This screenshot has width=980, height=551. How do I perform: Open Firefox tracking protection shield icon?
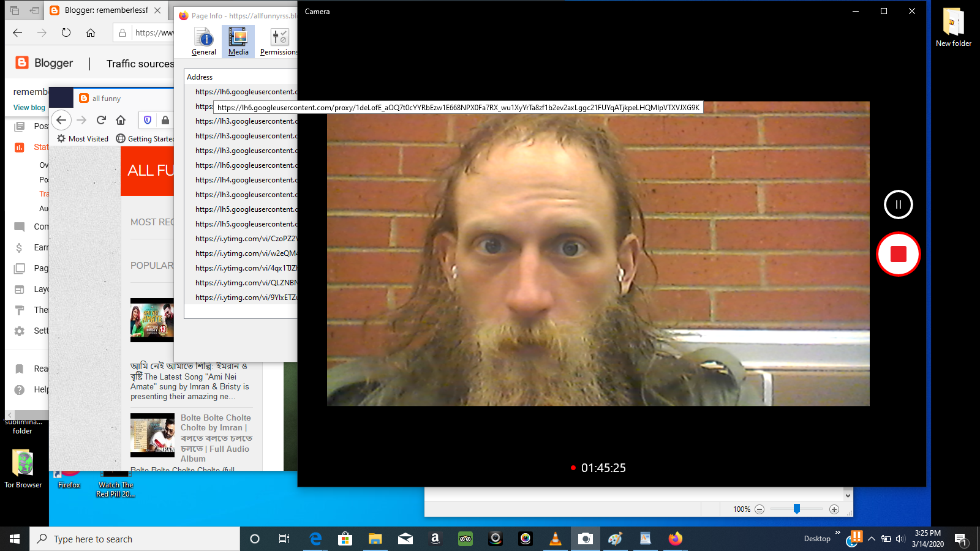click(x=148, y=120)
